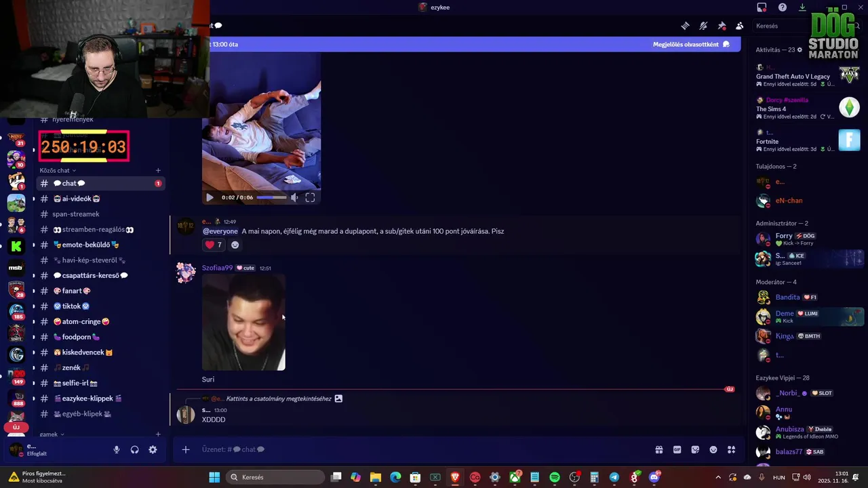Open the GIF picker

677,449
